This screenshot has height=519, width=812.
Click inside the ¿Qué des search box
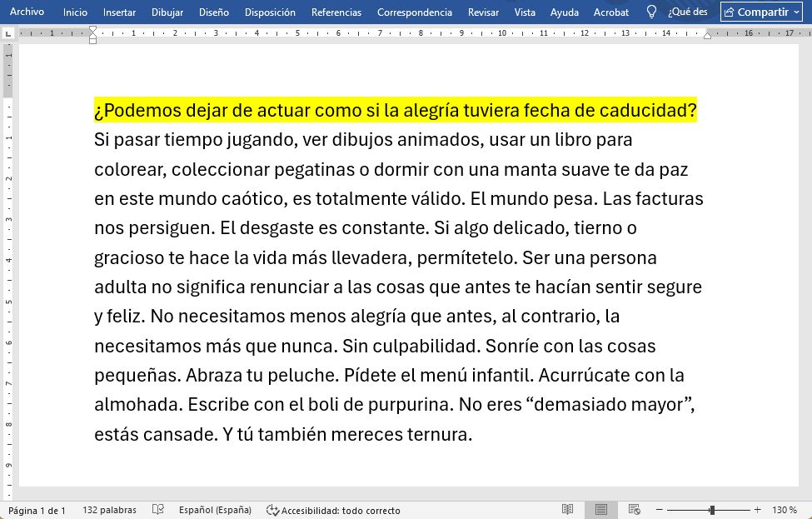[x=687, y=12]
